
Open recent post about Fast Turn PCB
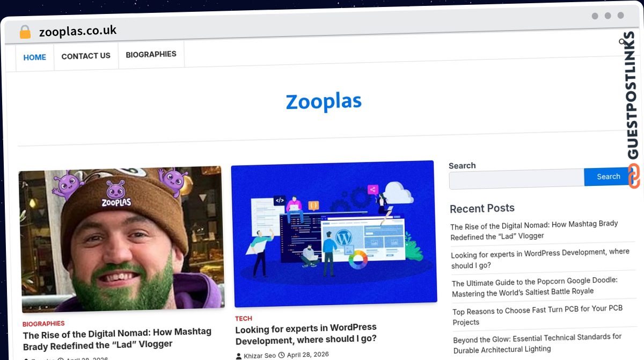click(537, 315)
